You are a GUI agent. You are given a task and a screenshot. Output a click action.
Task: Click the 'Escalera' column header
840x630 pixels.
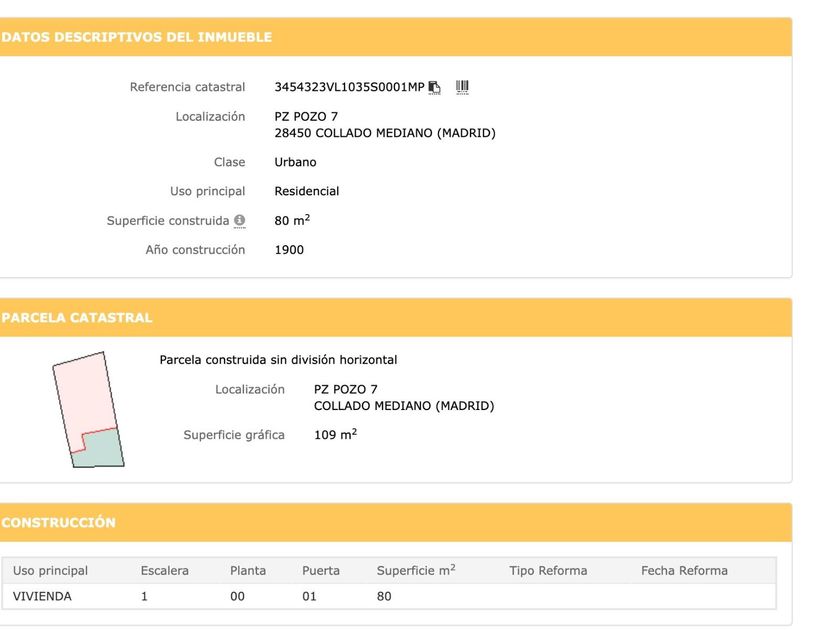[x=164, y=571]
